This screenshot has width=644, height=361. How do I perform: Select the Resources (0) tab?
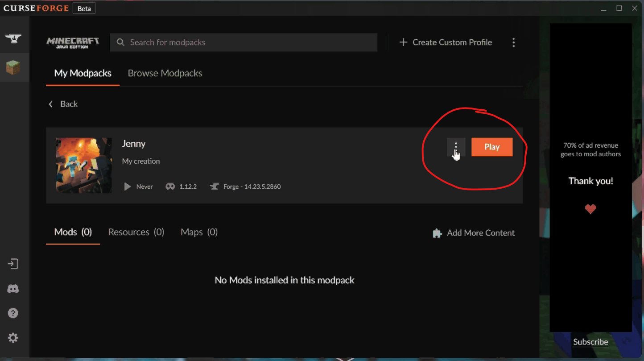pyautogui.click(x=136, y=232)
